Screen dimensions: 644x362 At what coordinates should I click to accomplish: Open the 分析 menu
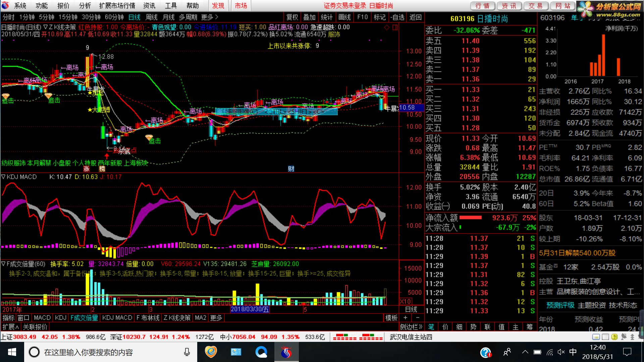point(85,6)
